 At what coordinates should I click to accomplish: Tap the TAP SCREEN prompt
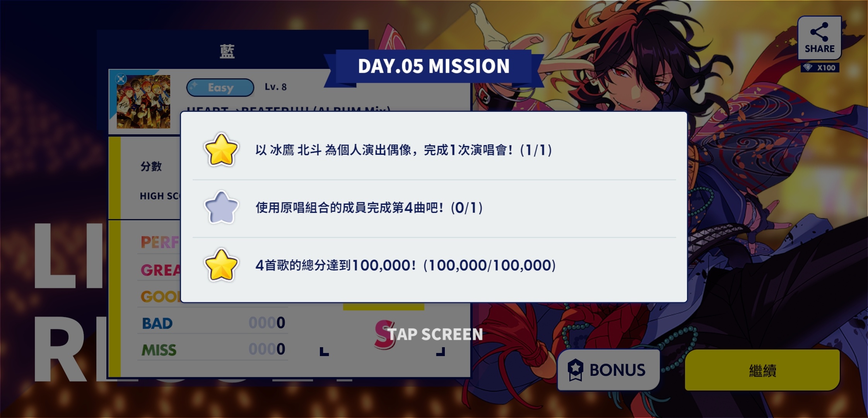[x=436, y=334]
